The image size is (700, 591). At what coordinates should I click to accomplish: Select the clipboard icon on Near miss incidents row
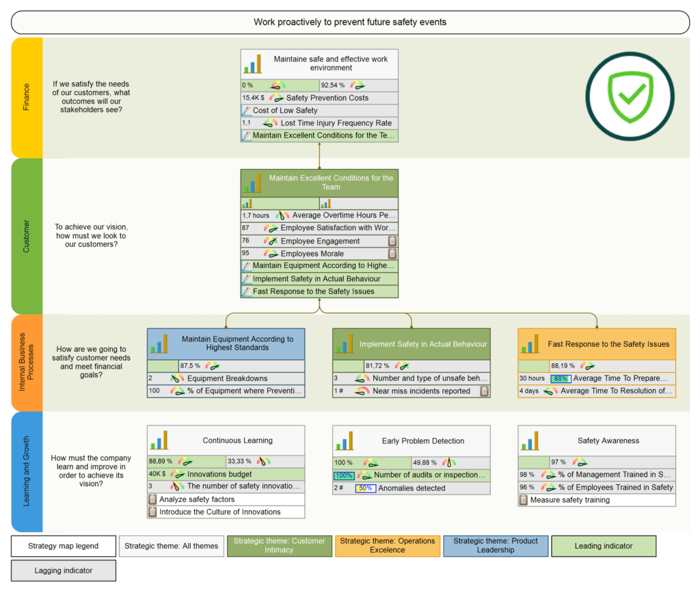pos(484,391)
